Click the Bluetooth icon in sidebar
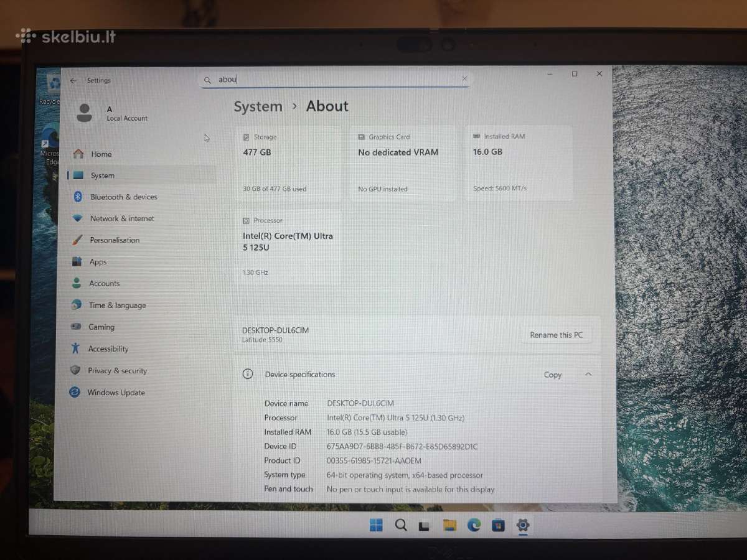 click(78, 197)
